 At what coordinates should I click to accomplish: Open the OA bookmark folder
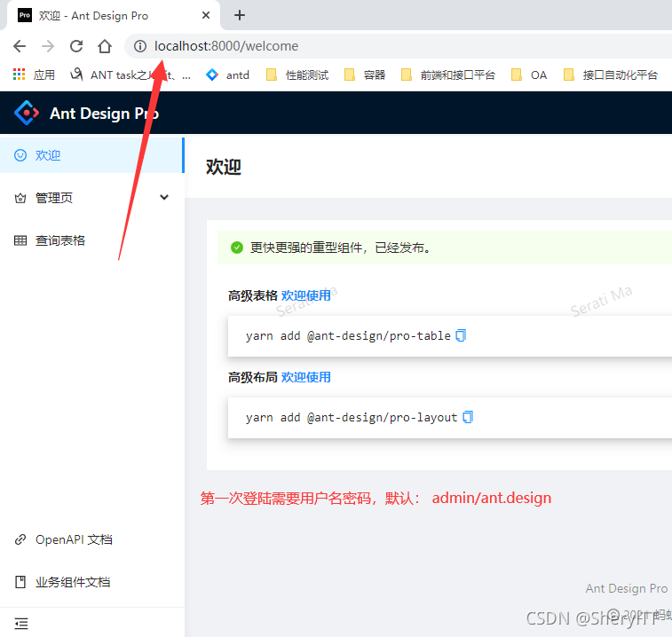(529, 75)
